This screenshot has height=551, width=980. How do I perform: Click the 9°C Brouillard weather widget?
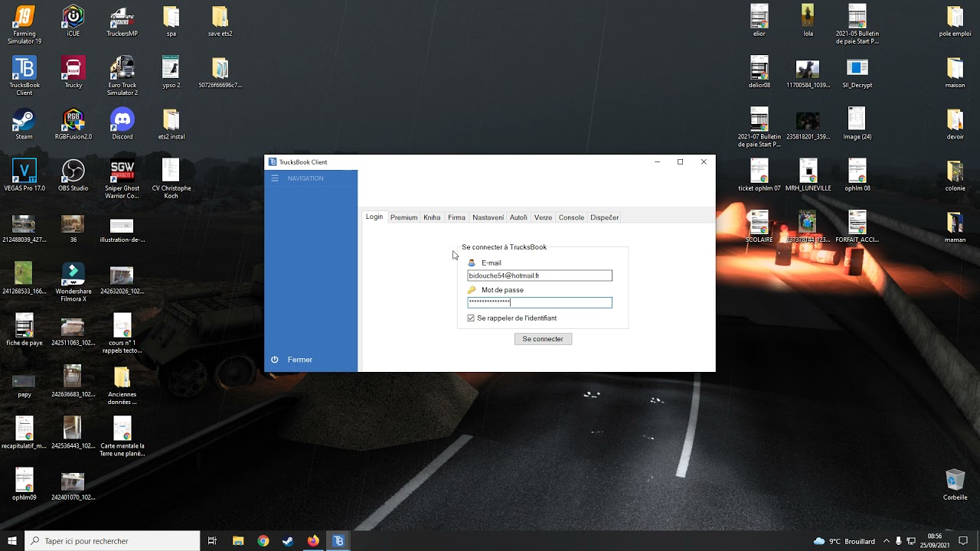click(844, 541)
